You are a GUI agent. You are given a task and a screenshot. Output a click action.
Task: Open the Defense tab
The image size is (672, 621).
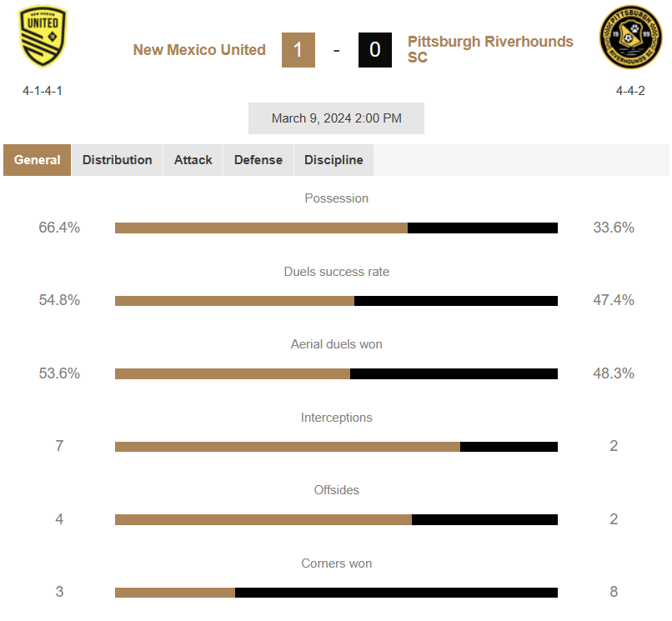point(258,160)
